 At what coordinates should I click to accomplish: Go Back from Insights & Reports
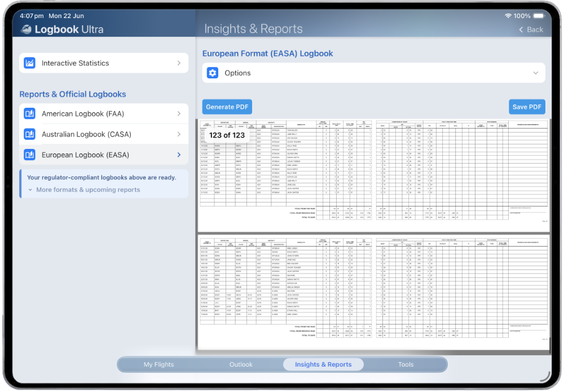click(531, 29)
